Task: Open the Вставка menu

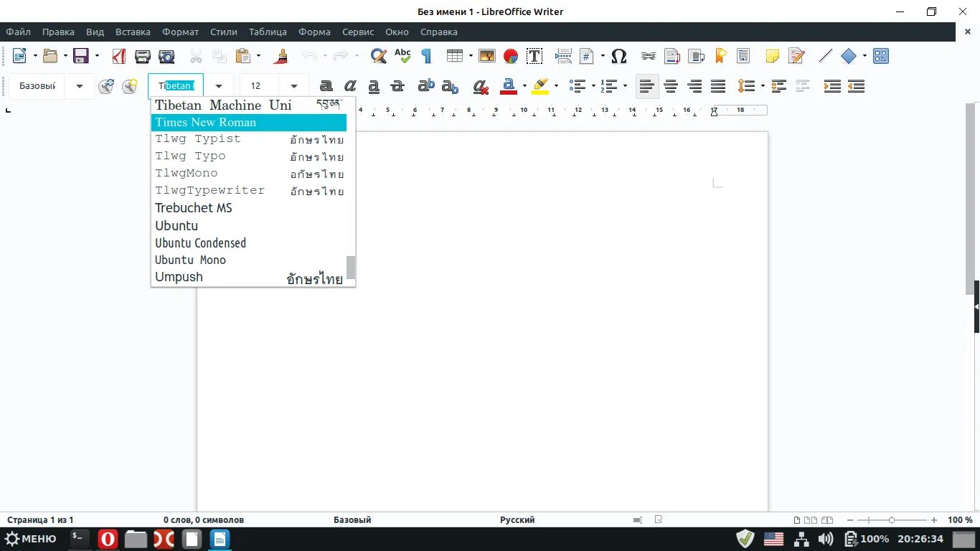Action: [x=133, y=32]
